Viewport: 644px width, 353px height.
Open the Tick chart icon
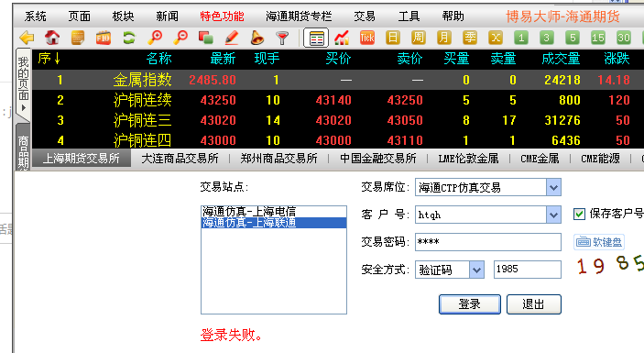pyautogui.click(x=367, y=38)
